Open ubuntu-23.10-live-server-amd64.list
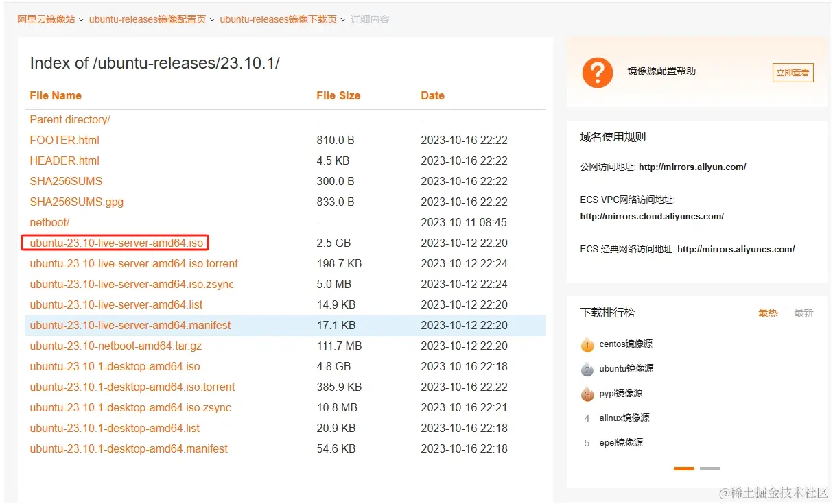833x504 pixels. pos(116,304)
